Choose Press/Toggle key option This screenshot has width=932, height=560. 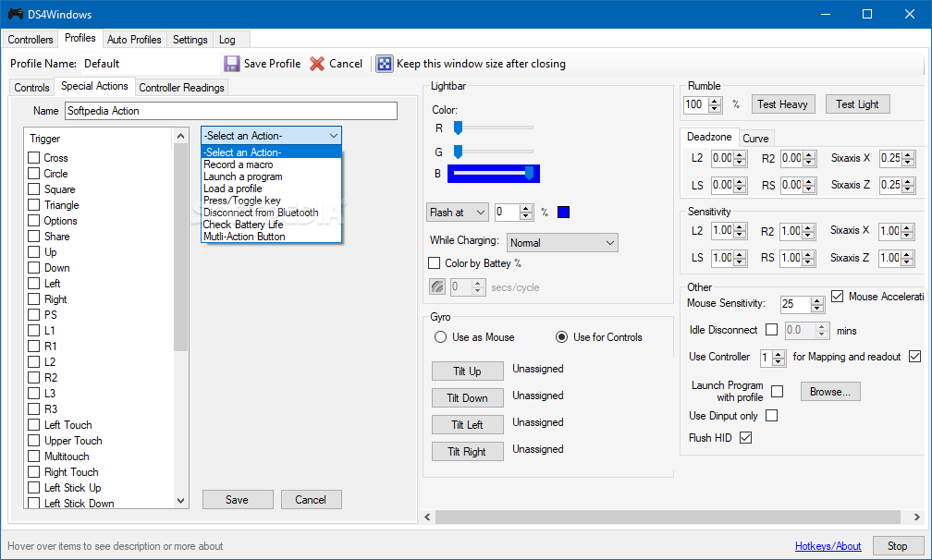[271, 201]
